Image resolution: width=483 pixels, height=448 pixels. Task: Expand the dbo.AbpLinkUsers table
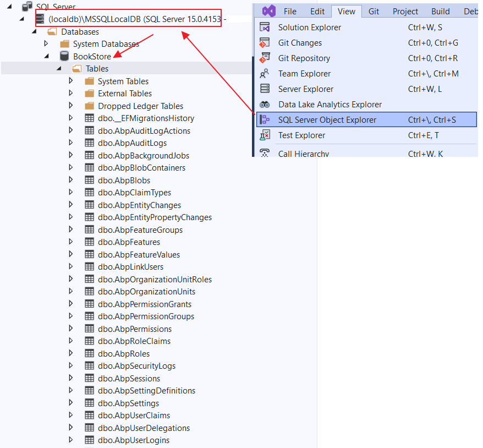(x=70, y=266)
